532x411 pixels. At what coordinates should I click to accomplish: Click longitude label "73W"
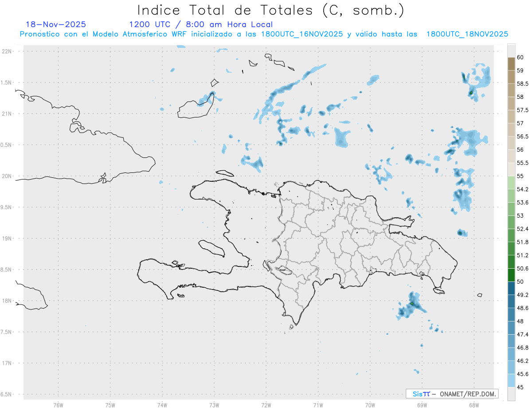(x=214, y=405)
